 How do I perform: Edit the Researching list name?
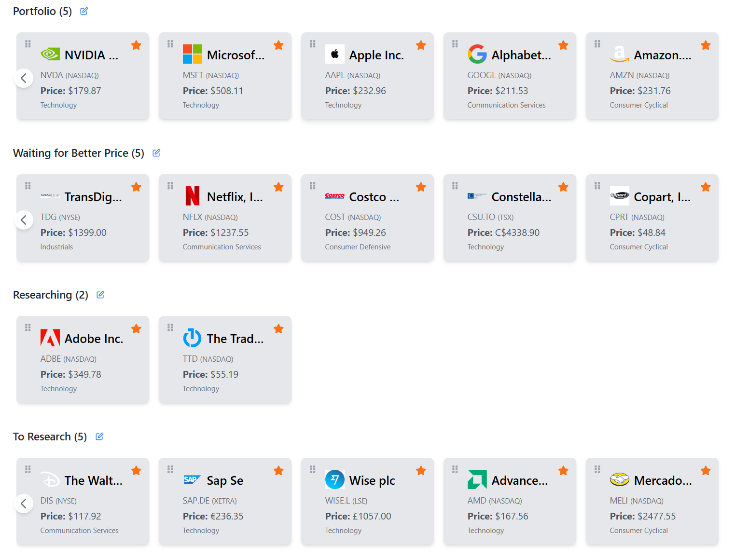100,295
